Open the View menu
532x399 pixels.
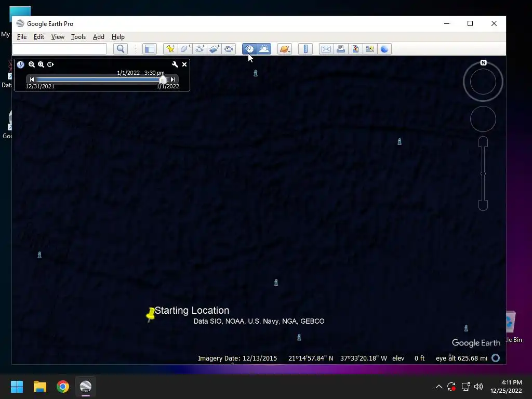[58, 37]
